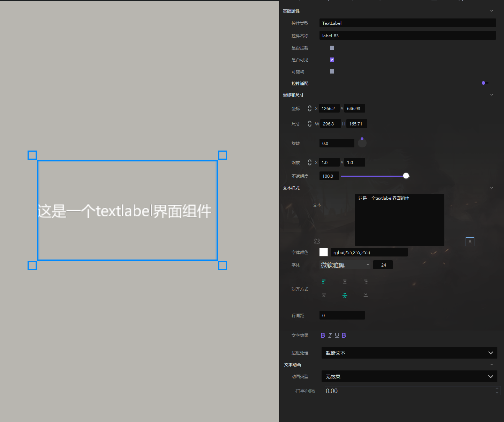Toggle italic text effect

(x=330, y=335)
